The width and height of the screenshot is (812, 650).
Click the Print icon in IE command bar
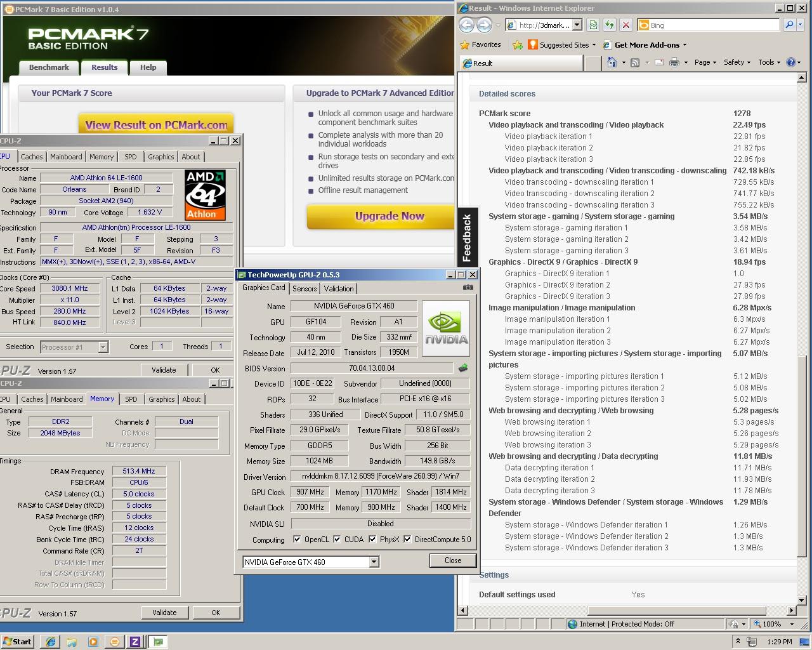(x=674, y=62)
